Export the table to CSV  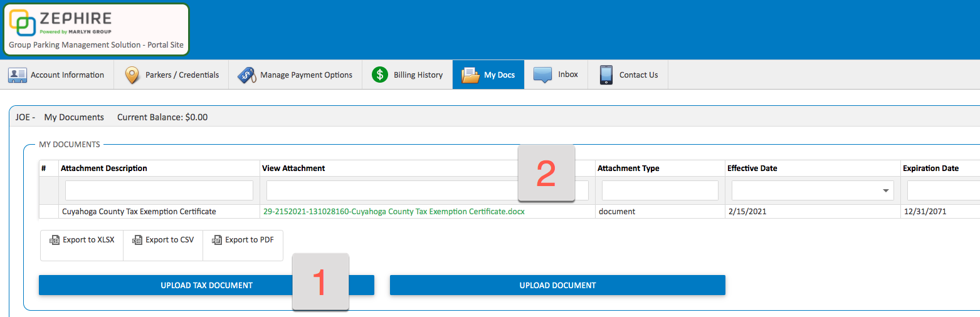pyautogui.click(x=163, y=240)
